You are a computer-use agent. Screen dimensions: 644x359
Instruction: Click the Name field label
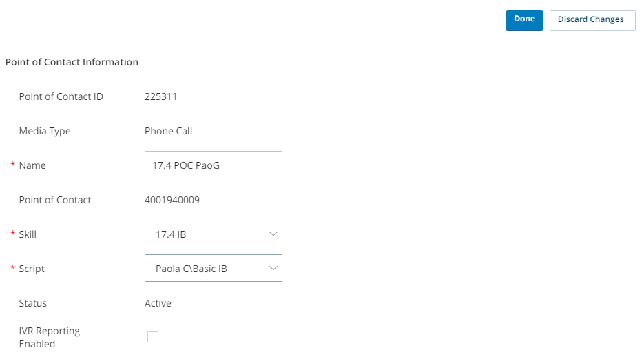32,165
